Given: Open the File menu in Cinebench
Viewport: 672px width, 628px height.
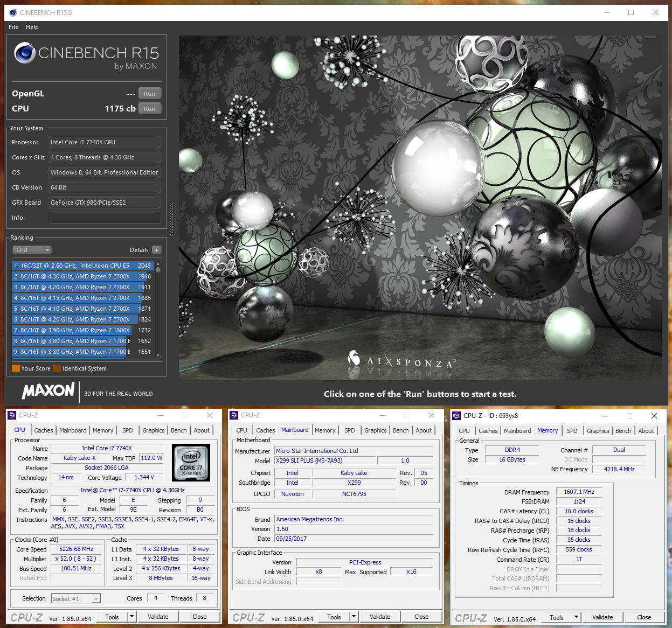Looking at the screenshot, I should click(13, 27).
